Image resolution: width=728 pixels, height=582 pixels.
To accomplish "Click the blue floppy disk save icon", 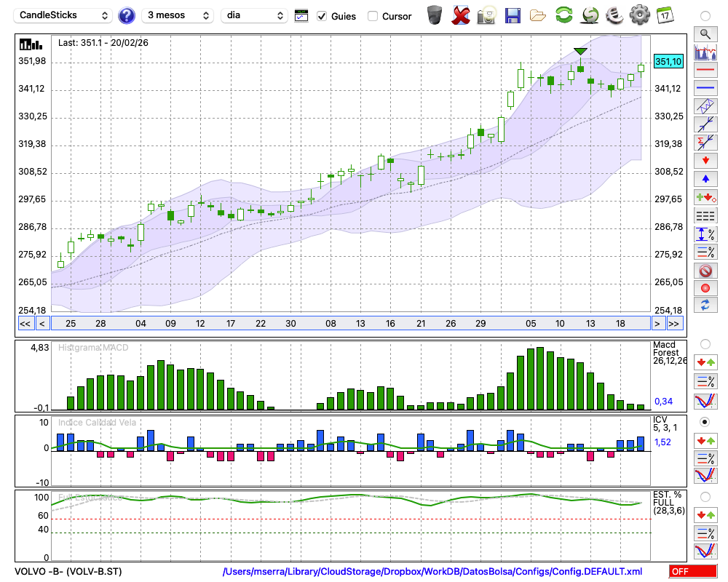I will pos(513,15).
